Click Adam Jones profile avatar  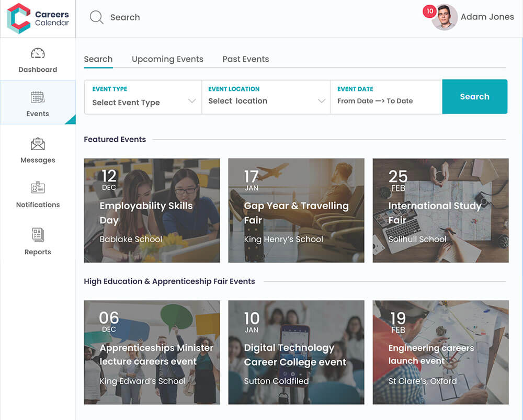(444, 17)
